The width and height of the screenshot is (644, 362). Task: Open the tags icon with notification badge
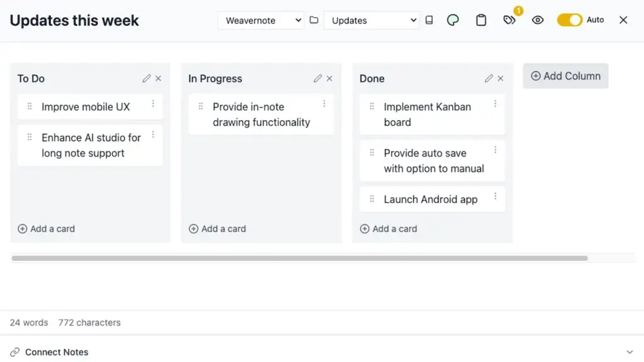(x=509, y=19)
